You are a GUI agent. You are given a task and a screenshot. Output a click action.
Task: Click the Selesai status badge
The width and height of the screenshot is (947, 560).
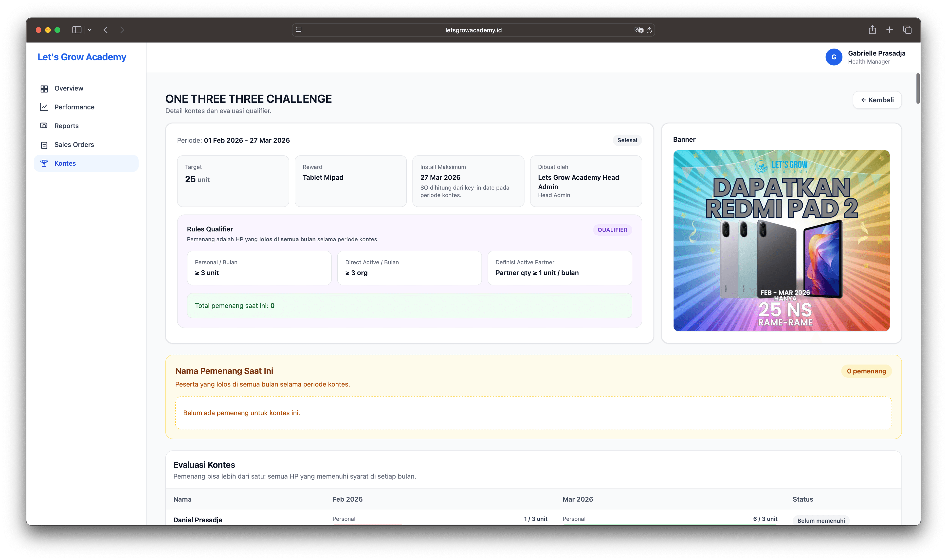627,140
